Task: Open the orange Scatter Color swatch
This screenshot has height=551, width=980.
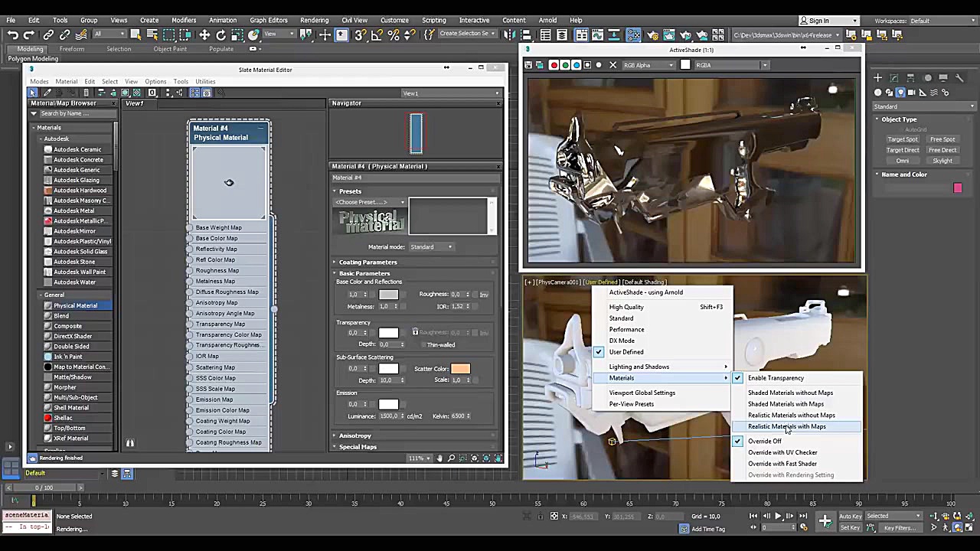Action: click(460, 369)
